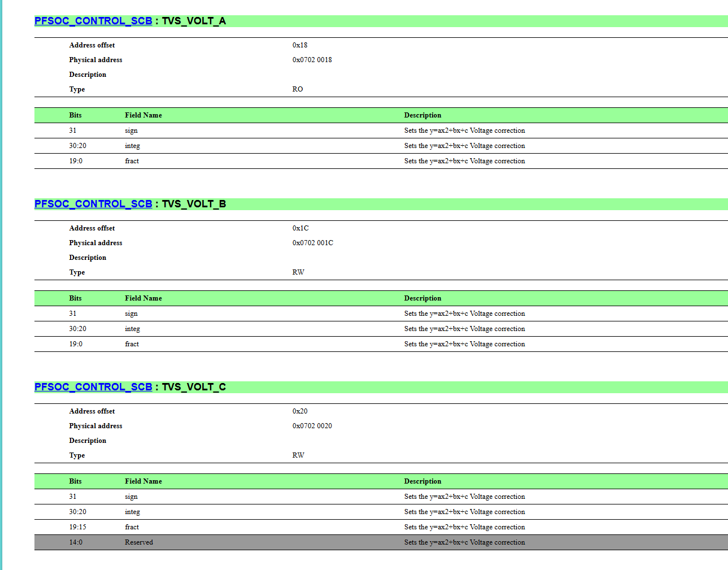Click the TVS_VOLT_B register heading text

click(x=194, y=204)
